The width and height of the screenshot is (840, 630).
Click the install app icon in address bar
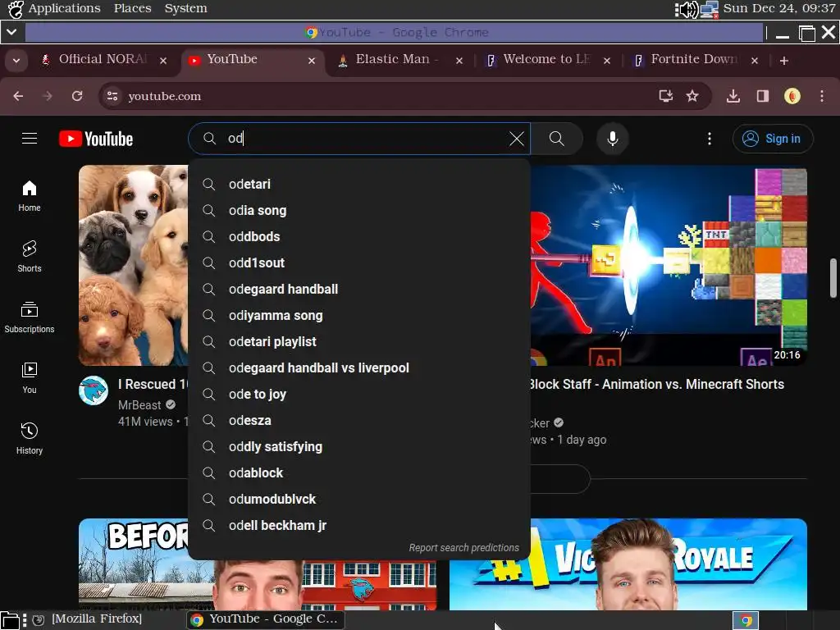pos(665,96)
